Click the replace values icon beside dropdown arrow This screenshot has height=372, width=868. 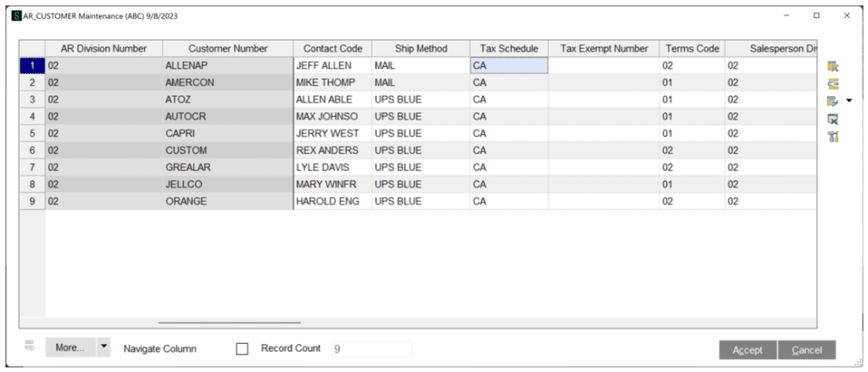tap(832, 101)
